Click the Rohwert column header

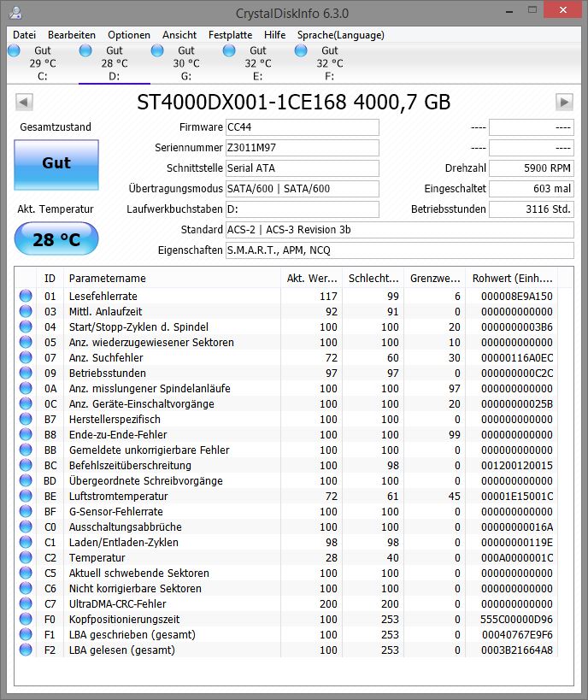512,278
